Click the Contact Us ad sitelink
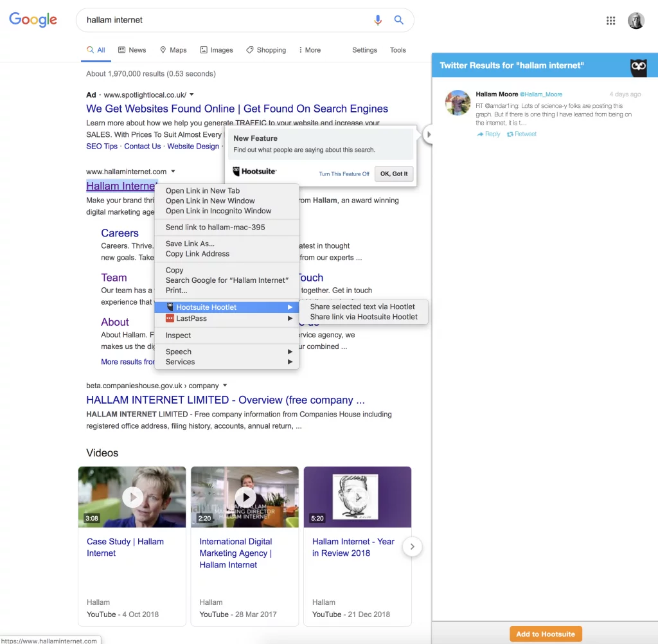This screenshot has width=658, height=644. (142, 146)
